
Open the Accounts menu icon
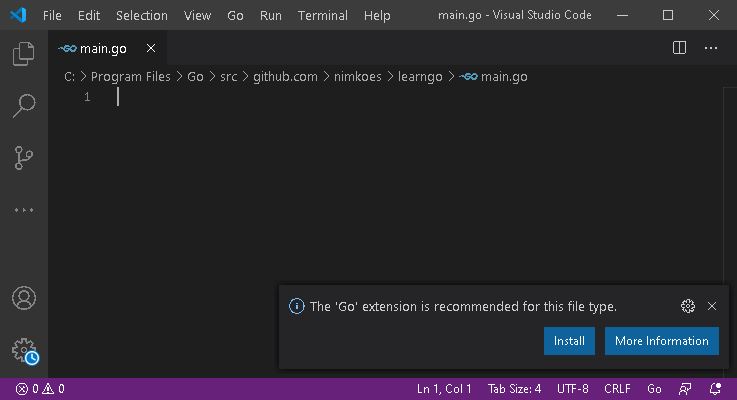(24, 298)
